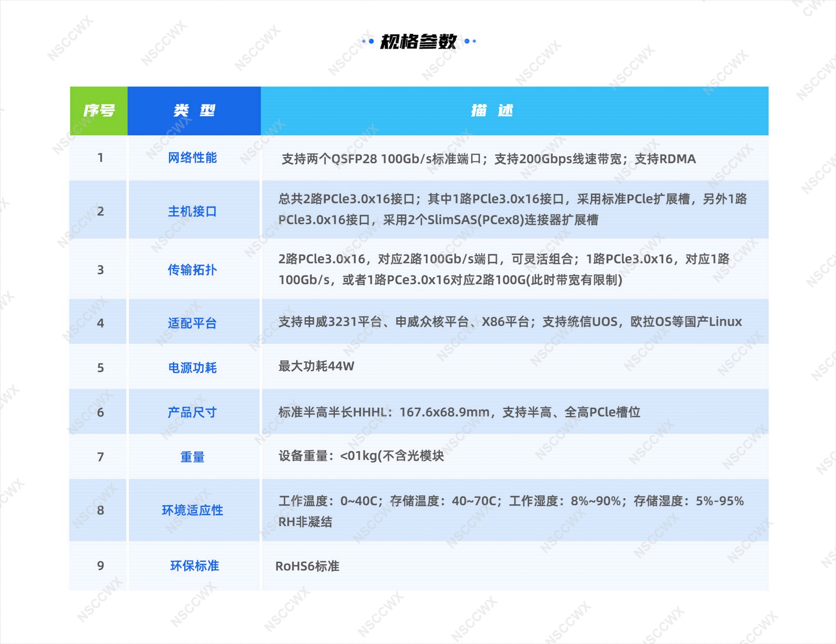Click the RoHS6标准 description
This screenshot has height=644, width=836.
307,566
